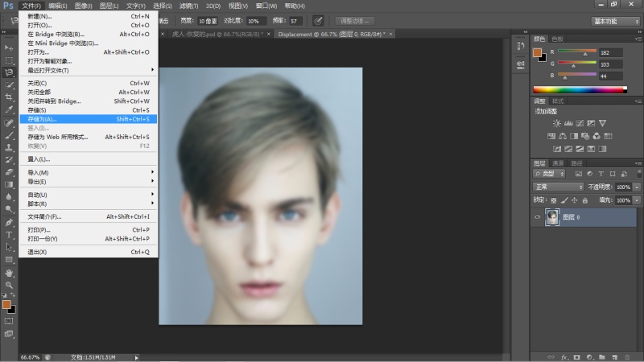Add a Brightness/Contrast adjustment
Screen dimensions: 644x362
(x=556, y=123)
